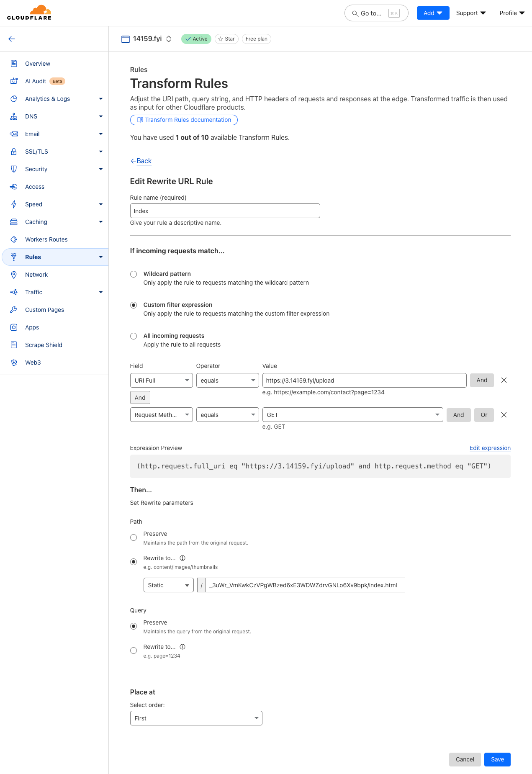This screenshot has height=774, width=532.
Task: Click the back arrow icon in sidebar
Action: point(12,39)
